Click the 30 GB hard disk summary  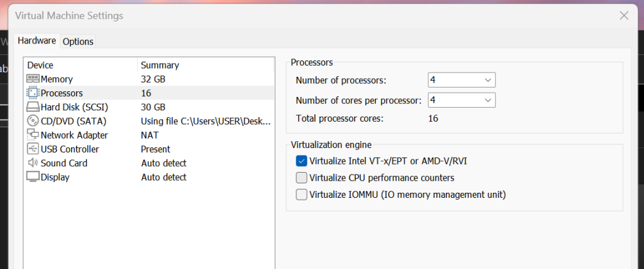coord(153,107)
